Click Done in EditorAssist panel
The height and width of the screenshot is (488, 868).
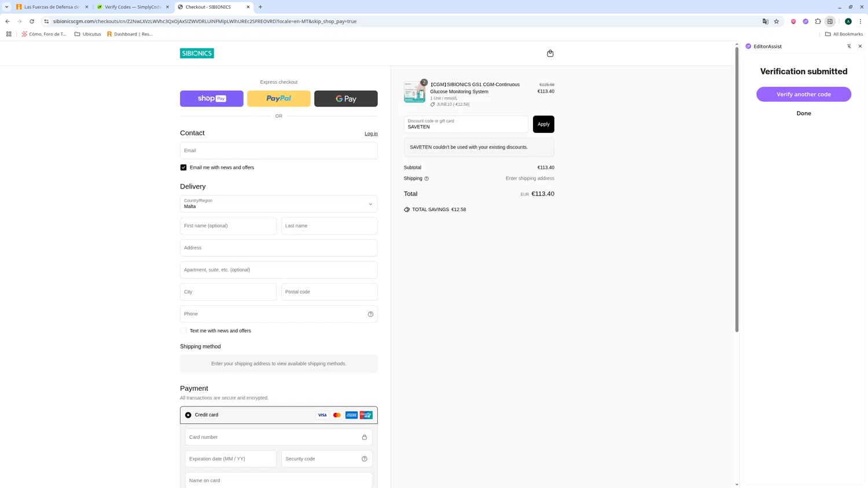pos(804,113)
